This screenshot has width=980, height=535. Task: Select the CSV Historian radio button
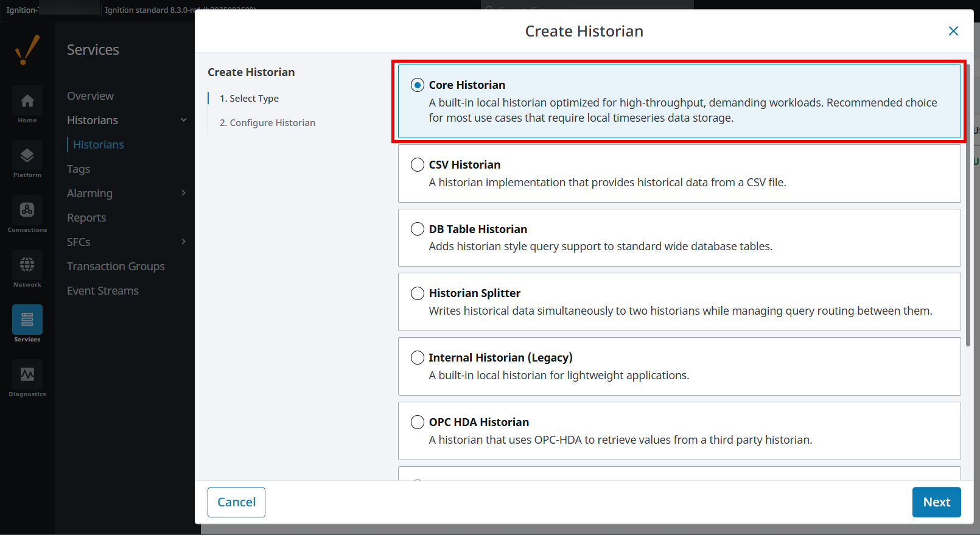pyautogui.click(x=418, y=165)
